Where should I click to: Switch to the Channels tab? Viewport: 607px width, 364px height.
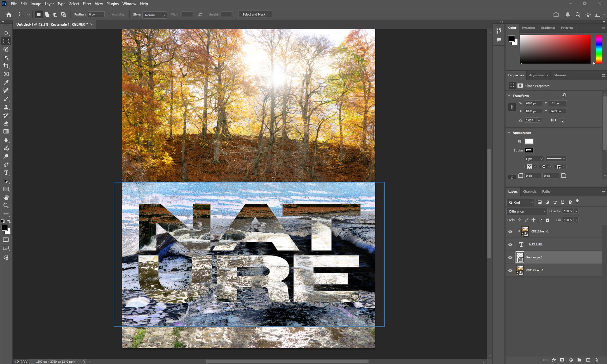pos(530,192)
